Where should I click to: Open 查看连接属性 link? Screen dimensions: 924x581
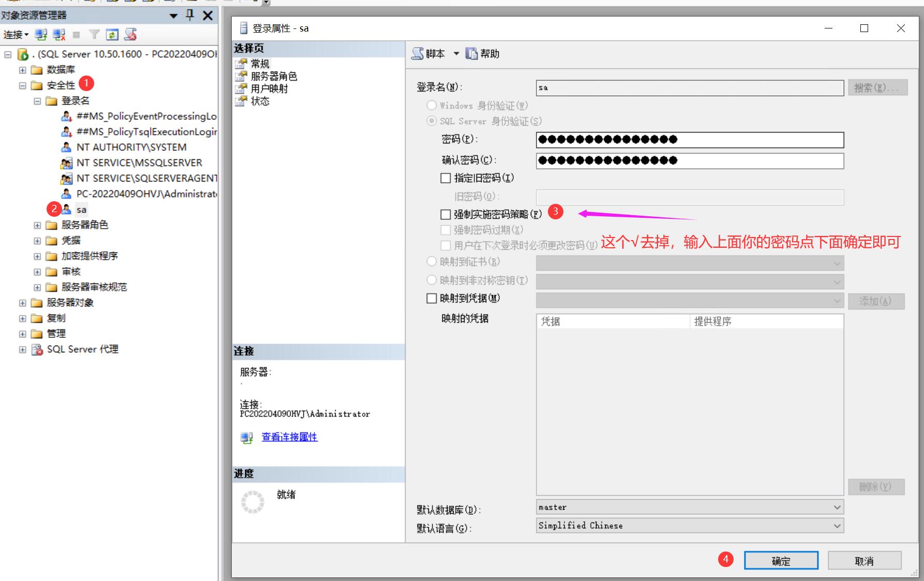(289, 437)
